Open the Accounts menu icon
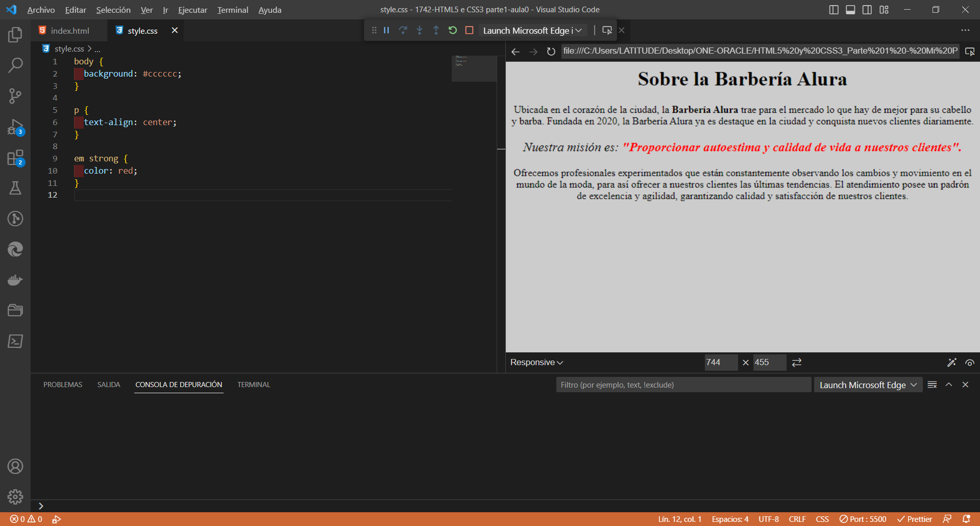This screenshot has height=526, width=980. coord(15,466)
